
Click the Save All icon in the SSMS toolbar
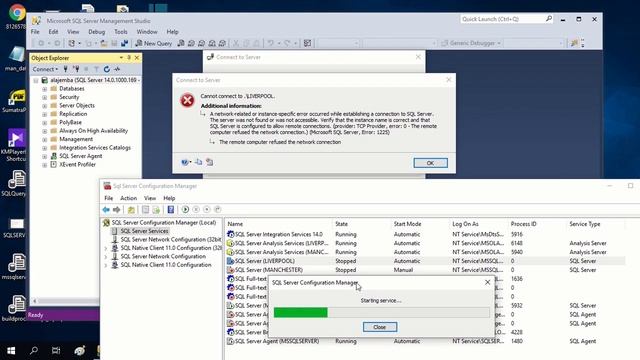(124, 43)
